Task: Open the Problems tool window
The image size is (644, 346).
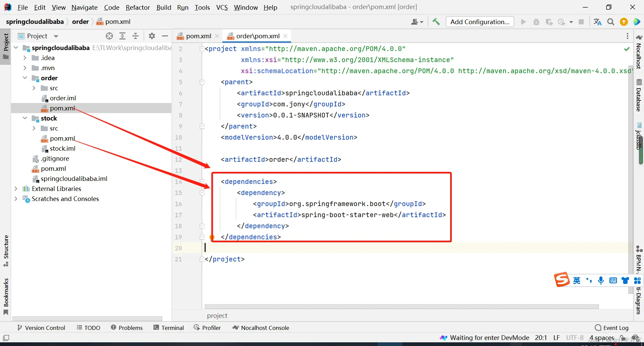Action: [127, 328]
